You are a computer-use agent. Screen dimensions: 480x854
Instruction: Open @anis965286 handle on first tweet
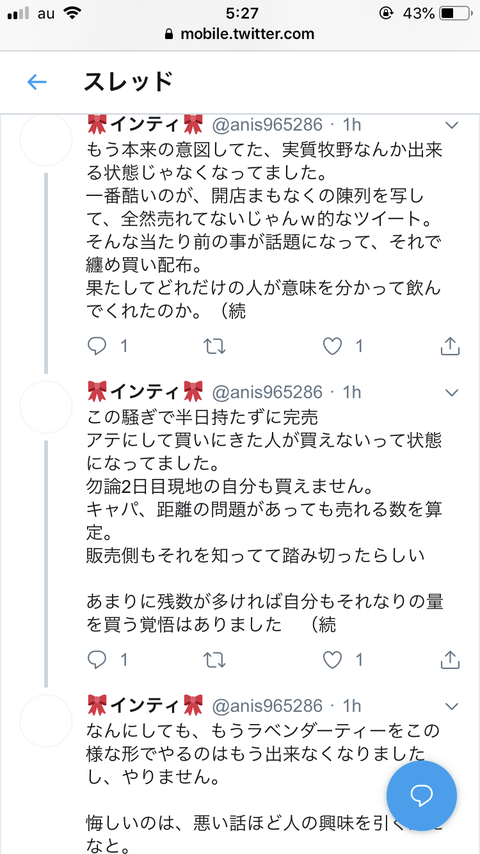[x=266, y=125]
